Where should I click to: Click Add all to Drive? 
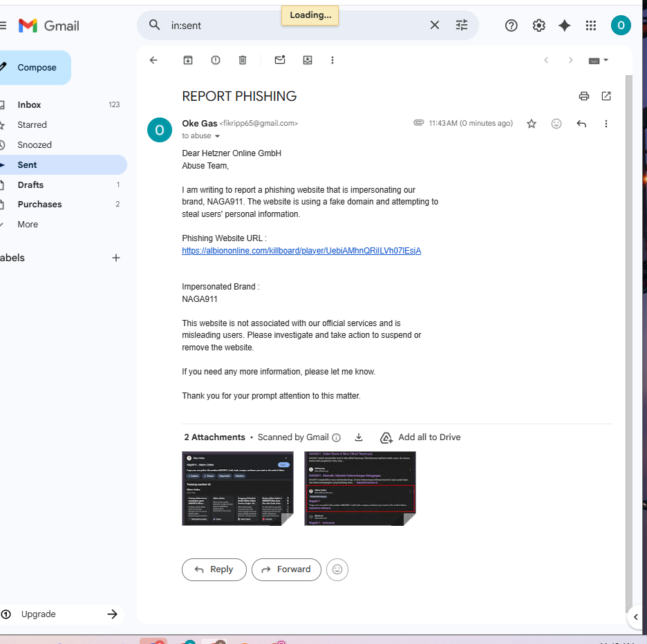click(x=420, y=437)
